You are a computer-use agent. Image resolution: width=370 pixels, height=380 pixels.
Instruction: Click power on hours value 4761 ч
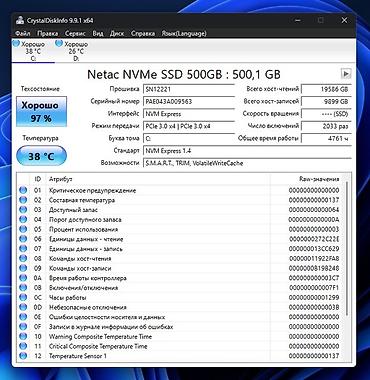326,139
